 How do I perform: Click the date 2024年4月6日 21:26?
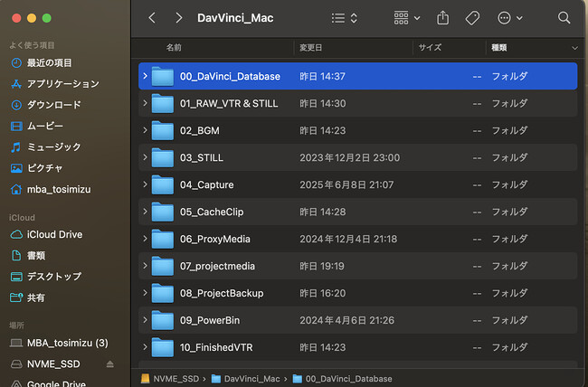point(346,320)
